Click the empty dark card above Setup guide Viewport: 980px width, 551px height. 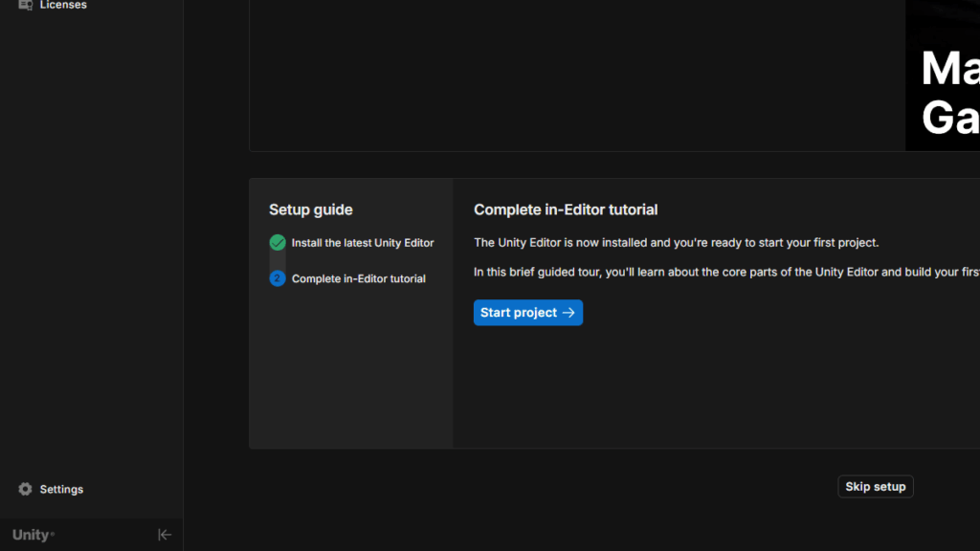click(574, 75)
